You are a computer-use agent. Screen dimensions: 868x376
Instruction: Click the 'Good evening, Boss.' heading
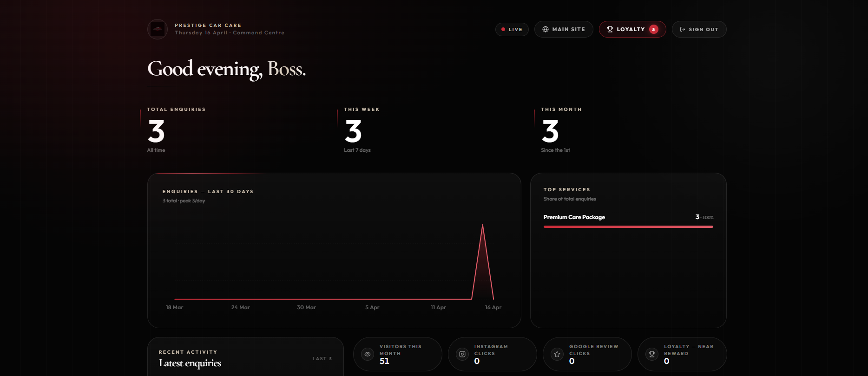click(226, 69)
